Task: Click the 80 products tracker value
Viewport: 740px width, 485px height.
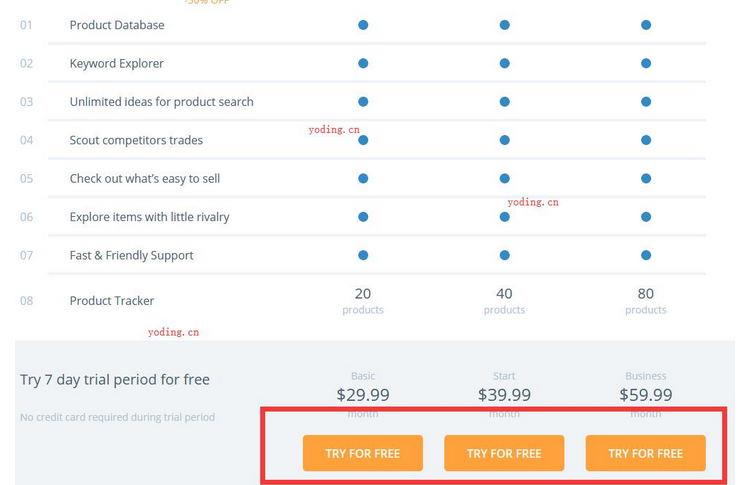Action: click(x=646, y=301)
